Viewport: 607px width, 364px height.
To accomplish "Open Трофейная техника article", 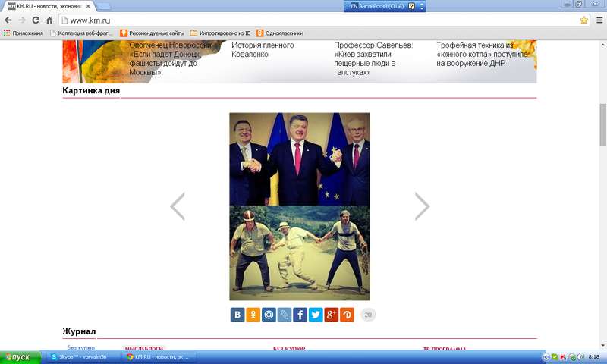I will pyautogui.click(x=482, y=55).
